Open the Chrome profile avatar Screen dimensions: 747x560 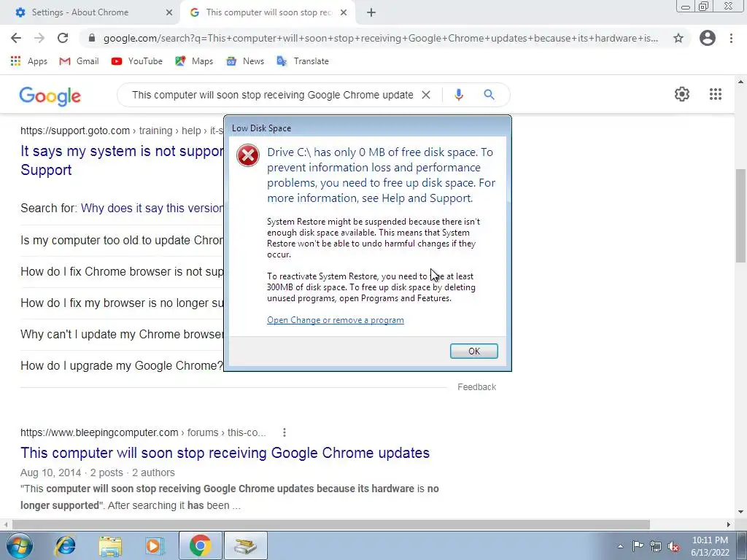(x=708, y=38)
